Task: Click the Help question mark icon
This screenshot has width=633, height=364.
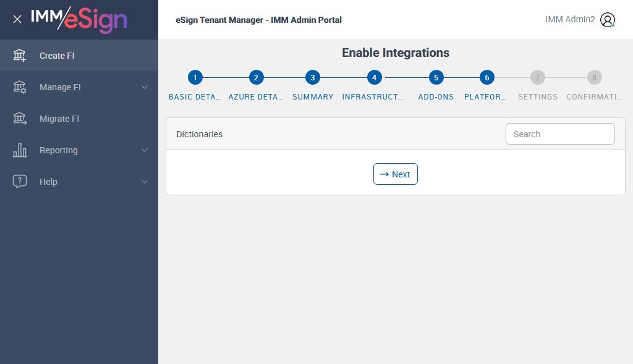Action: click(x=19, y=182)
